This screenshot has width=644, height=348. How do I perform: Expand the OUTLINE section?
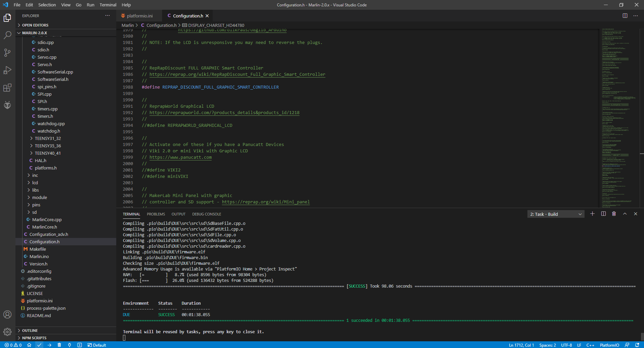click(30, 331)
